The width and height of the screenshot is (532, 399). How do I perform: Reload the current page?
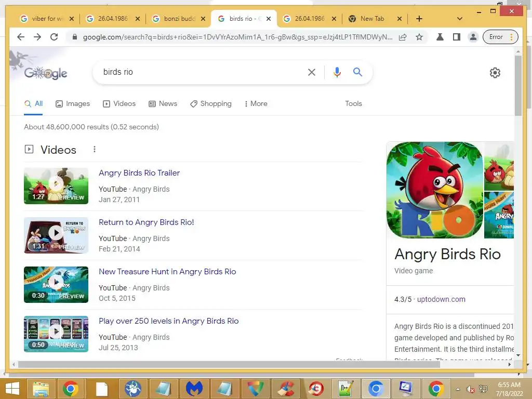[x=54, y=37]
